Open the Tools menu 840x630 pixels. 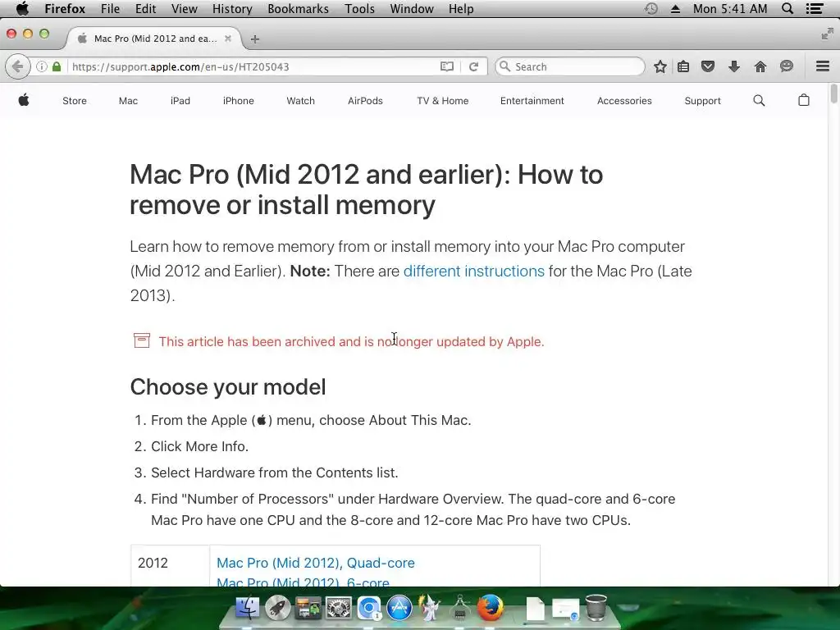tap(359, 8)
